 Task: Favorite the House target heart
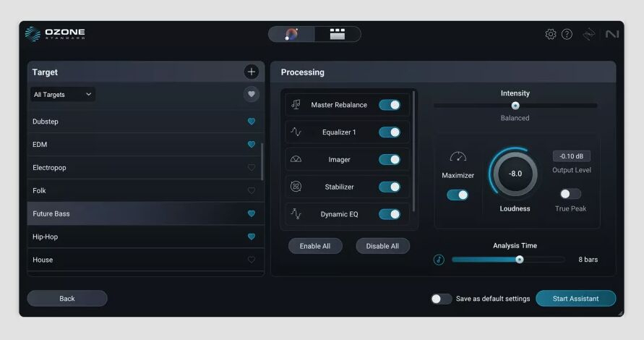click(x=252, y=260)
